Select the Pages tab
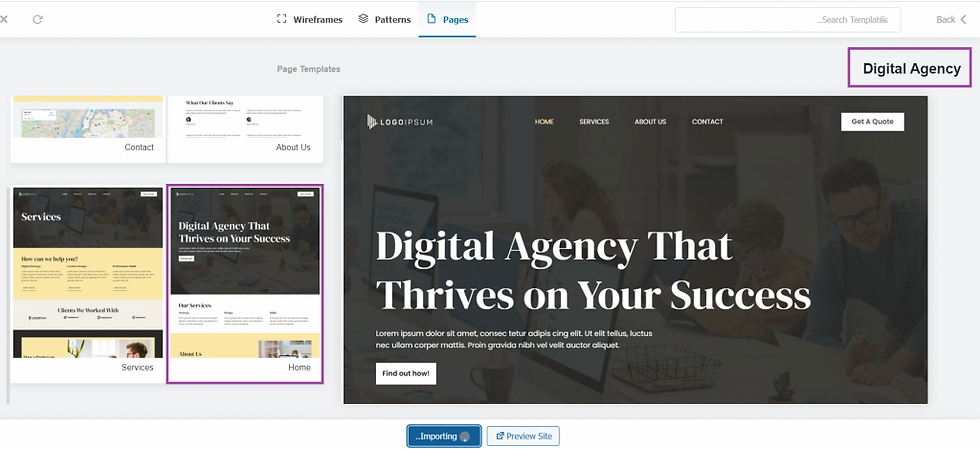The image size is (980, 449). pos(448,19)
